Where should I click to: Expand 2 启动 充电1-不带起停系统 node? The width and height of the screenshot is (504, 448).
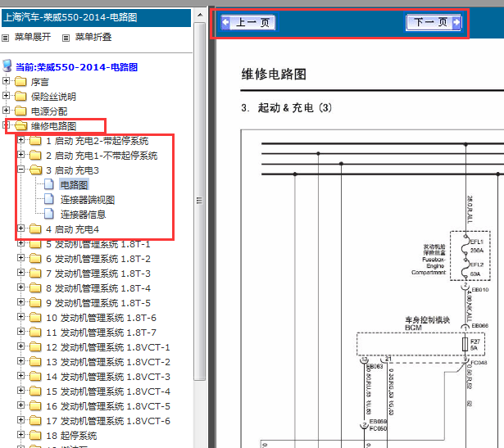point(20,155)
